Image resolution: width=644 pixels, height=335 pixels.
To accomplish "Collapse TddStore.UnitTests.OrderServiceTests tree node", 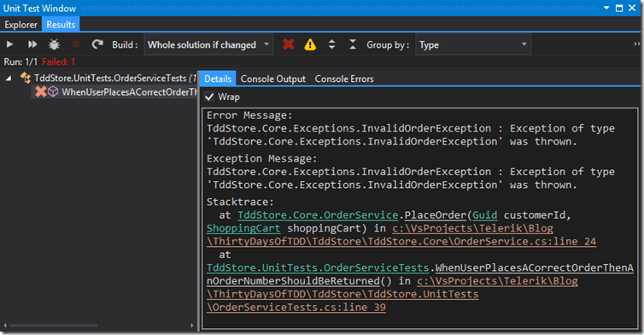I will click(9, 78).
